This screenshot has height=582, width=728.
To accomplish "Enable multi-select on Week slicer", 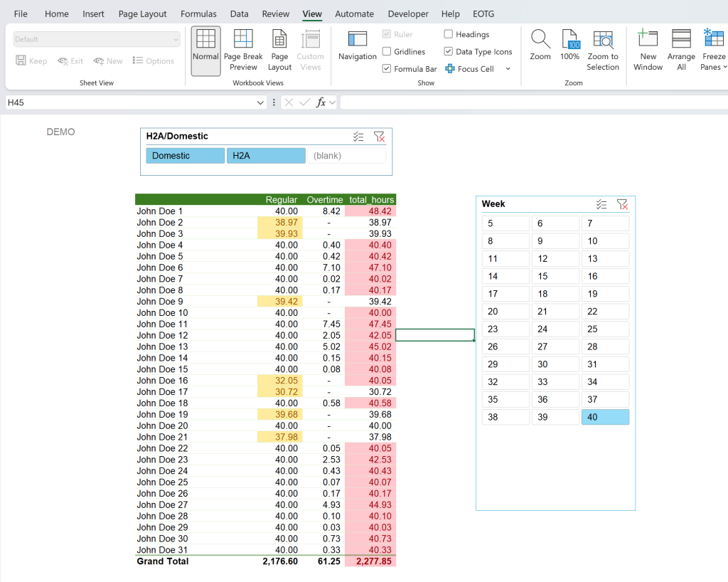I will point(601,204).
